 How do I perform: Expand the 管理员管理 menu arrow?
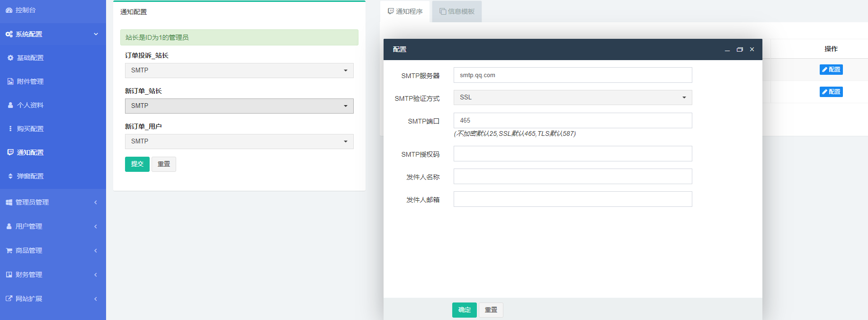[x=96, y=202]
